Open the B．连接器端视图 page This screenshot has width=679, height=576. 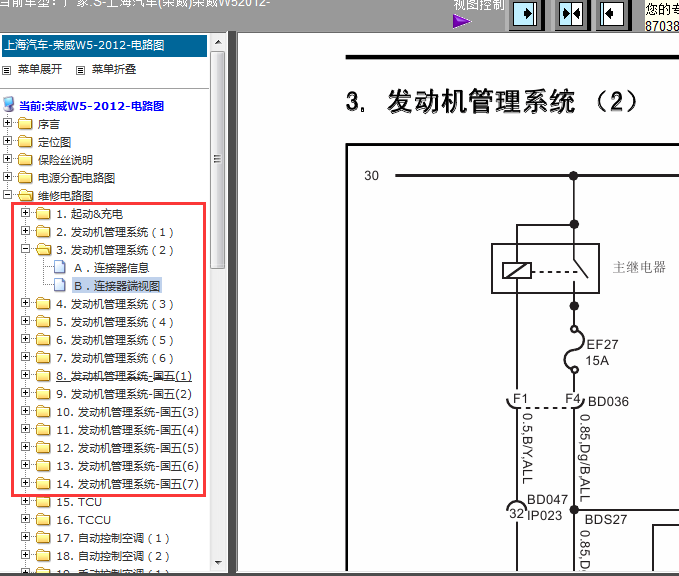[117, 286]
